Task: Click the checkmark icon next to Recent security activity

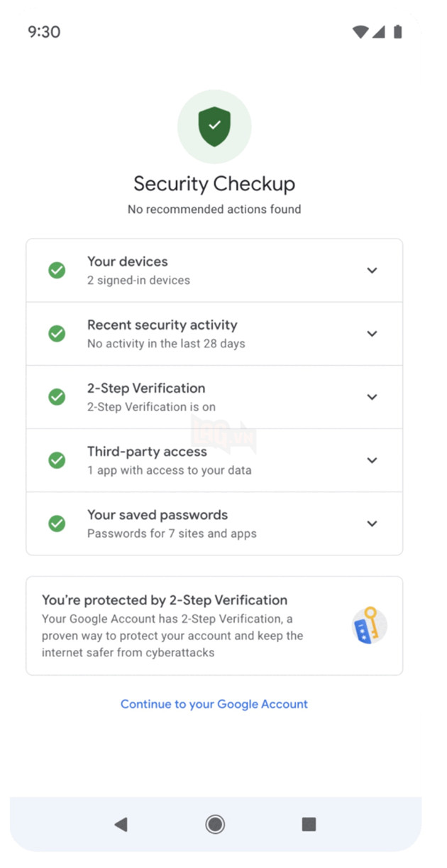Action: [57, 333]
